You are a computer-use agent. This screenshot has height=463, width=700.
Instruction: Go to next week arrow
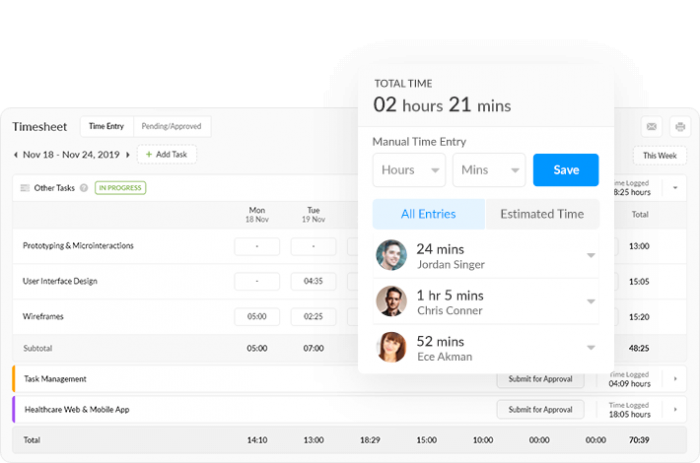[x=128, y=155]
